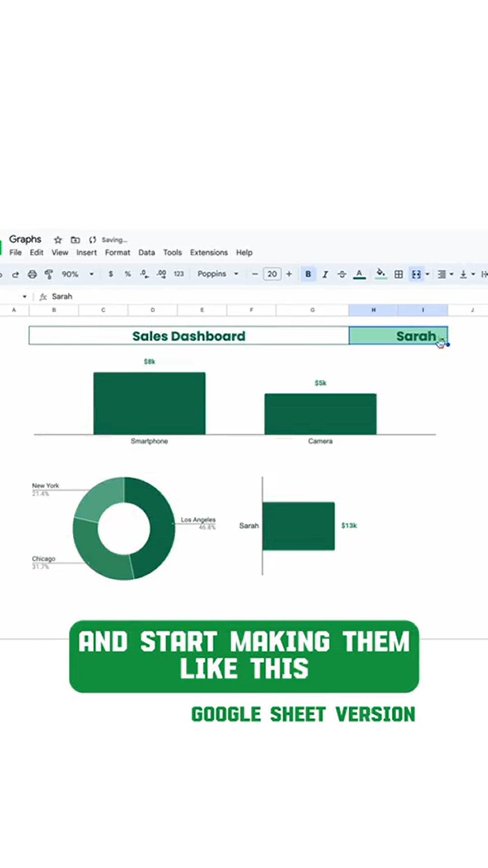Open the Help menu
488x868 pixels.
tap(244, 252)
